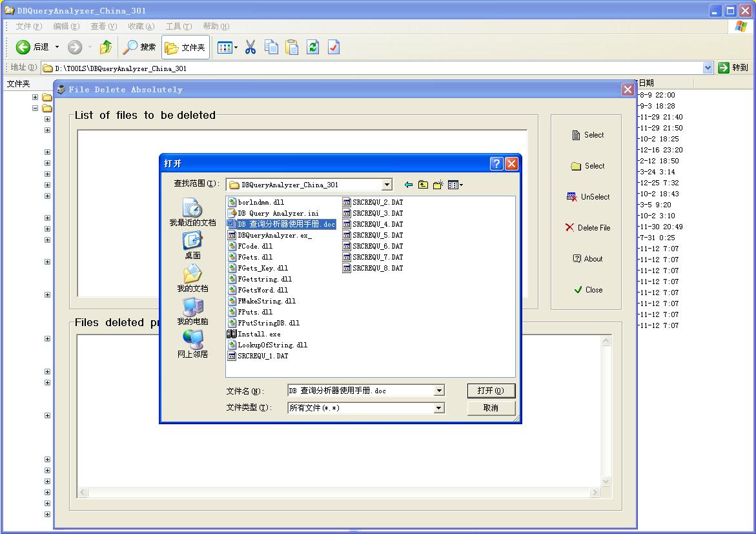Collapse the expanded folder tree node
Screen dimensions: 756x534
36,108
